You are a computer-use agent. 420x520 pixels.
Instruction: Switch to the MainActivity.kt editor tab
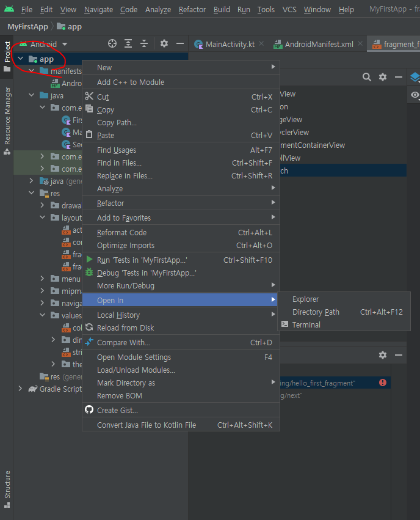230,44
